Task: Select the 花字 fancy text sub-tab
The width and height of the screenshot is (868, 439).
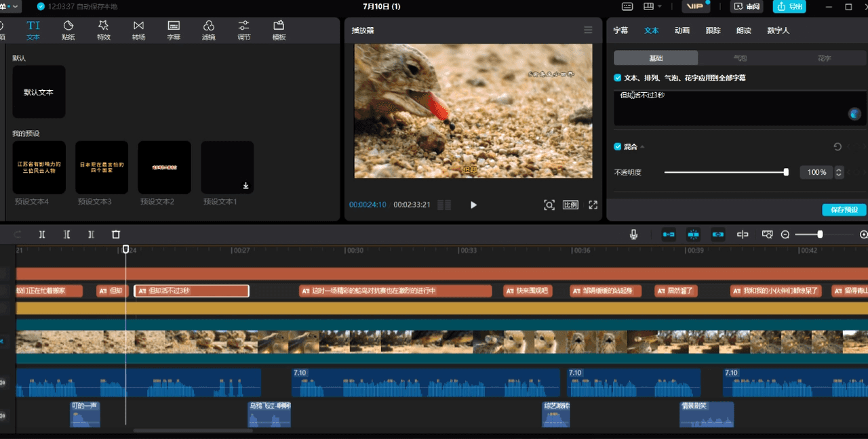Action: coord(824,58)
